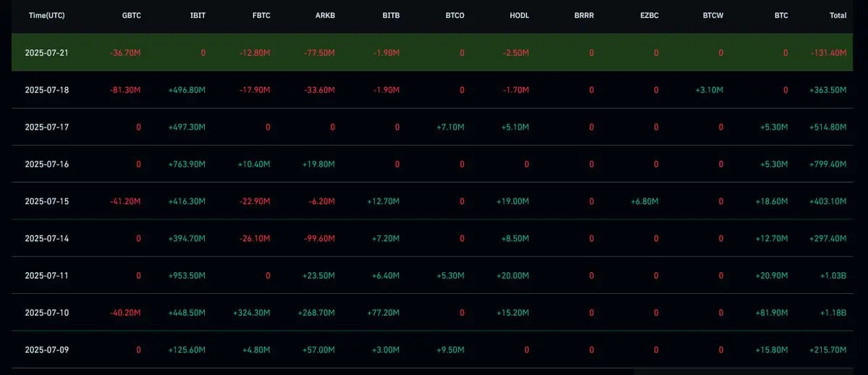Click the 2025-07-10 date cell

[x=47, y=313]
